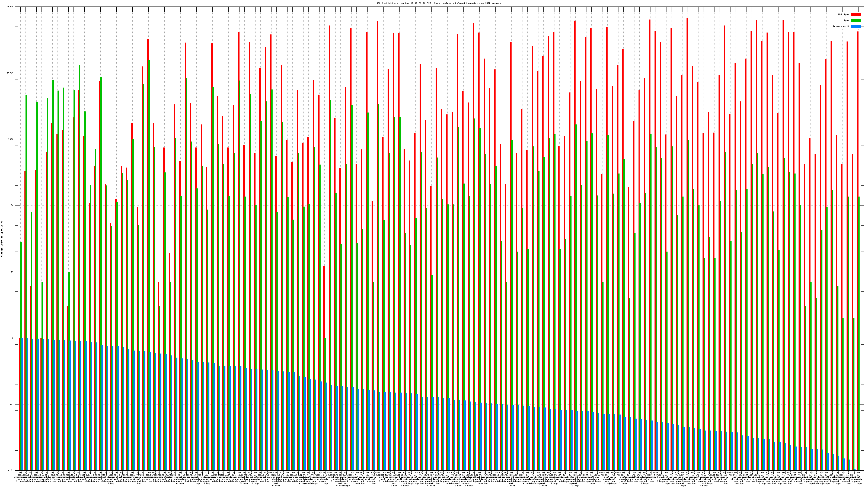The width and height of the screenshot is (868, 488).
Task: Click the 100000 y-axis tick label
Action: coord(10,7)
